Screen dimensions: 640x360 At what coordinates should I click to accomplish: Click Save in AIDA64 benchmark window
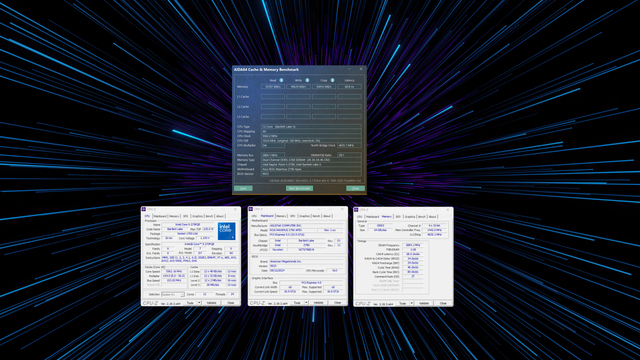243,189
